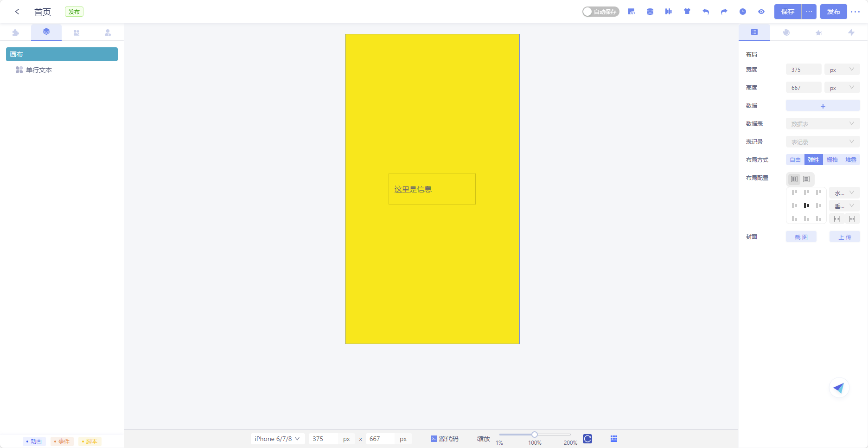Set alignment to top-left in grid
Viewport: 868px width, 448px height.
coord(794,192)
